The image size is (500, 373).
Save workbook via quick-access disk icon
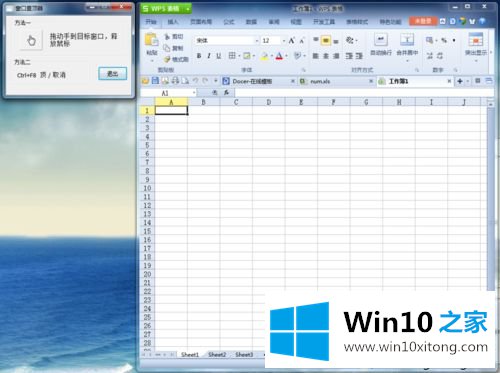point(155,81)
